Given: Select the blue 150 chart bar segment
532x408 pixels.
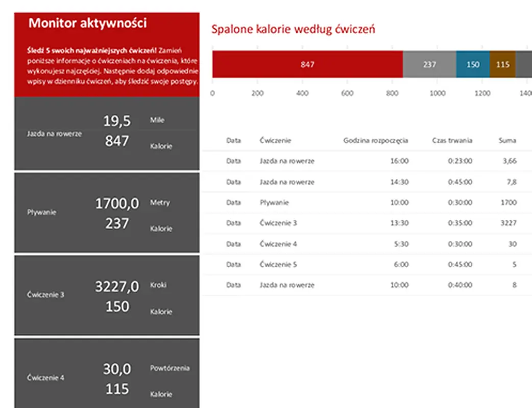Looking at the screenshot, I should pos(473,64).
